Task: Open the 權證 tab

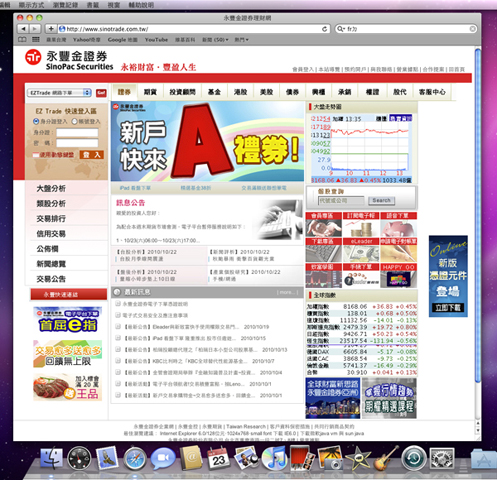Action: click(372, 92)
